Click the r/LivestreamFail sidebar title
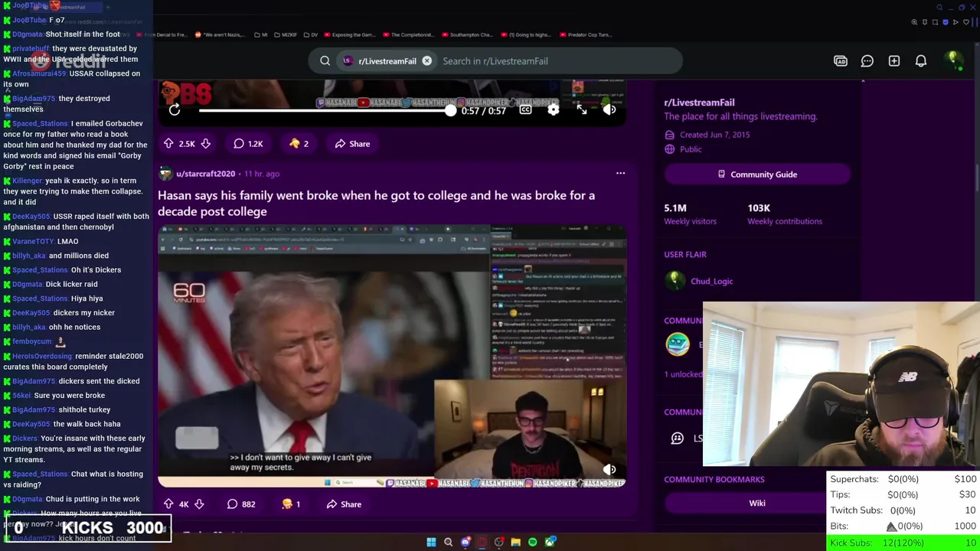This screenshot has width=980, height=551. pos(699,103)
